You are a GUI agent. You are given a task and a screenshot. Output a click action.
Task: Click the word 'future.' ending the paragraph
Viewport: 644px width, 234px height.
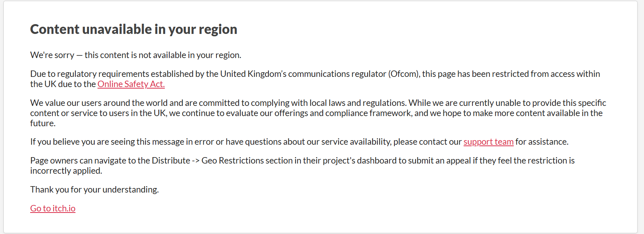pyautogui.click(x=43, y=123)
